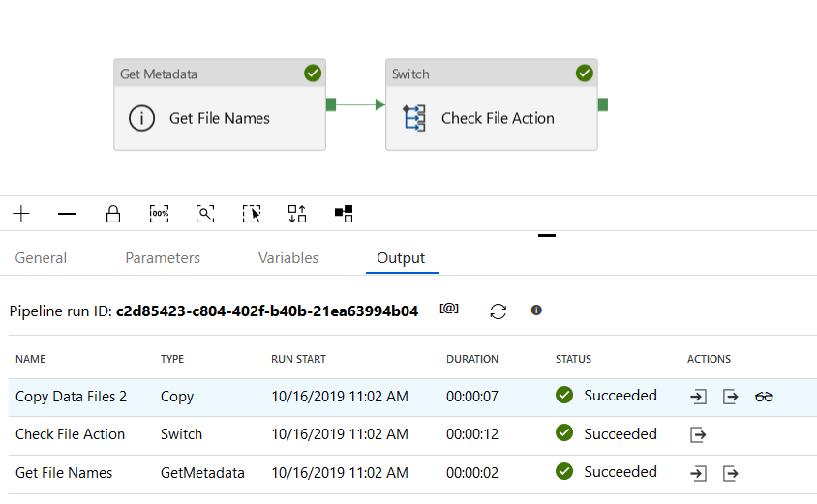Viewport: 817px width, 504px height.
Task: Click the zoom out minus icon
Action: tap(67, 214)
